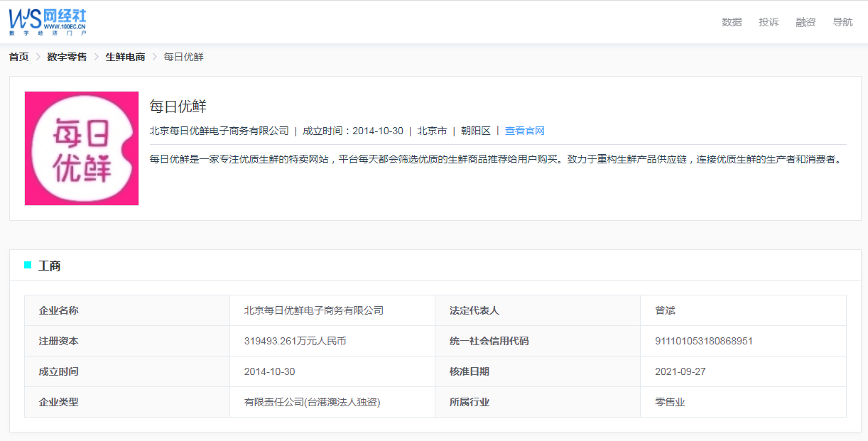Viewport: 868px width, 441px height.
Task: Open the 投诉 navigation menu
Action: [x=769, y=22]
